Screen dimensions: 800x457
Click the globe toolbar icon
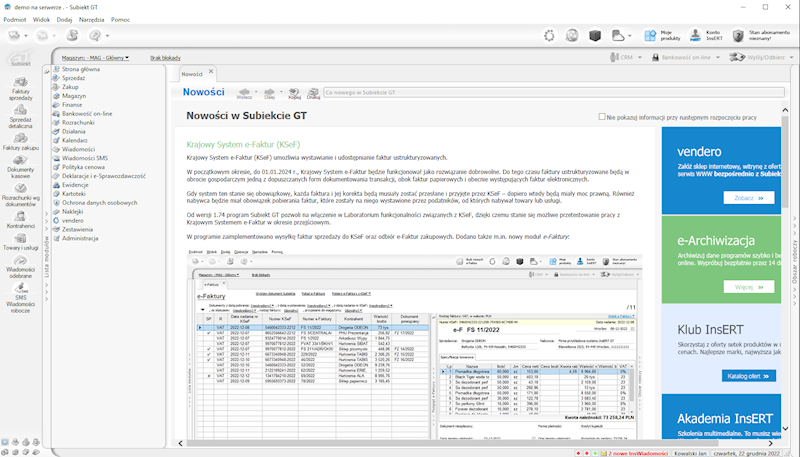572,35
